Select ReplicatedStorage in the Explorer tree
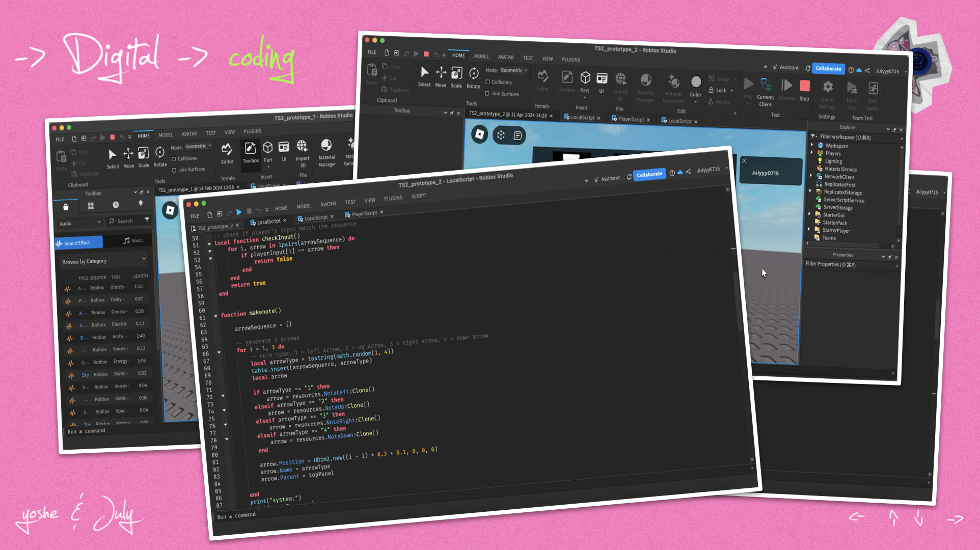980x550 pixels. tap(843, 193)
